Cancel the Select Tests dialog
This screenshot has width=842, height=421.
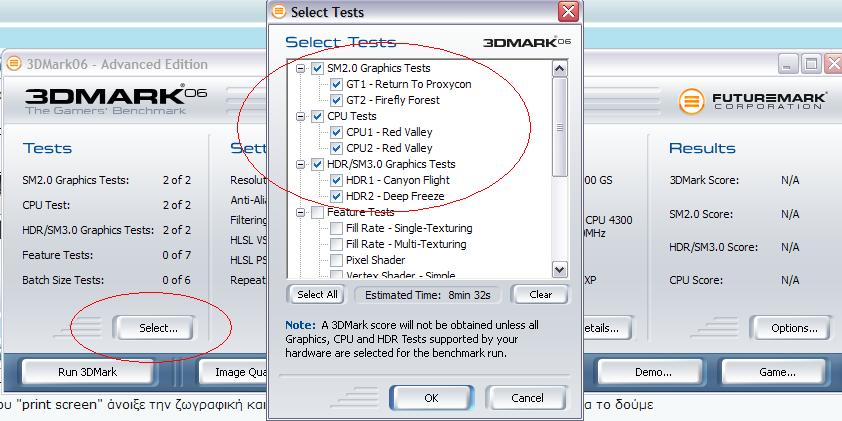point(527,398)
